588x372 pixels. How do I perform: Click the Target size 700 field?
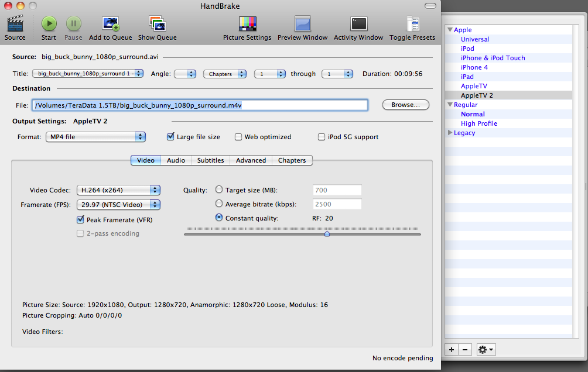click(337, 190)
